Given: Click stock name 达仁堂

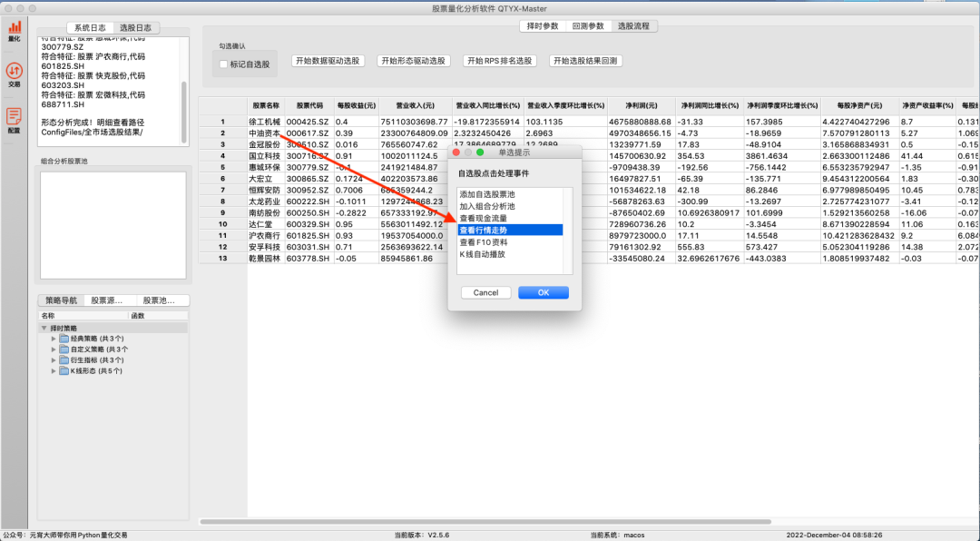Looking at the screenshot, I should [x=260, y=224].
